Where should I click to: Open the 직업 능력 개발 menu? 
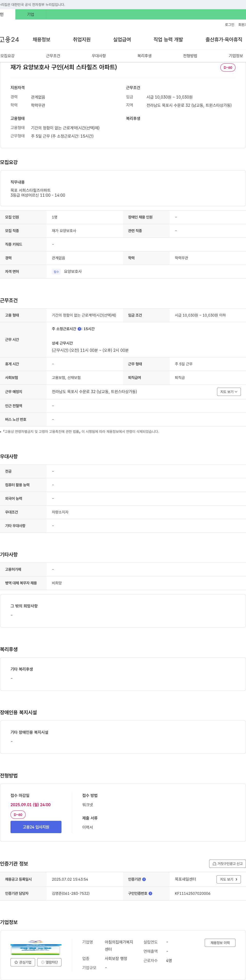[168, 40]
